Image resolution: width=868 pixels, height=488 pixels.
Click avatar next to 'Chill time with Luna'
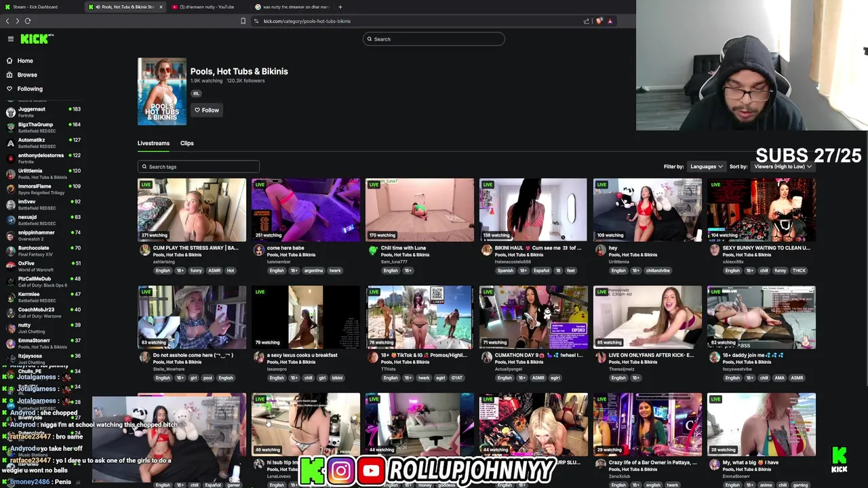[x=372, y=250]
